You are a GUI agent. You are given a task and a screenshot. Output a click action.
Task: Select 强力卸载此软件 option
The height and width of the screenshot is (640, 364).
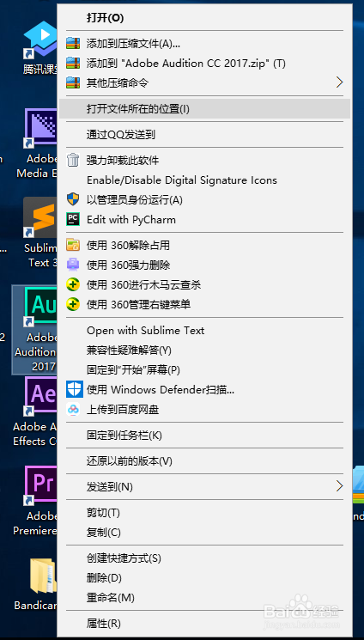click(x=205, y=160)
